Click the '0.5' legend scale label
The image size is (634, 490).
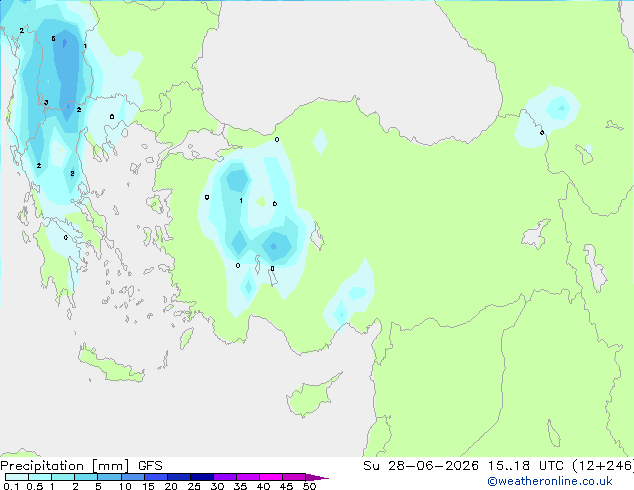tap(34, 486)
